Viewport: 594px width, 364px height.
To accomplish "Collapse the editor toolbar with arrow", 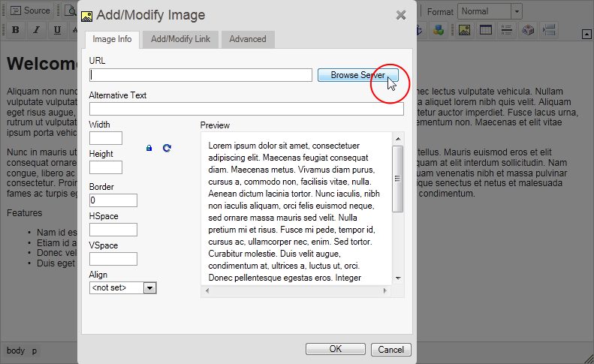I will coord(586,33).
